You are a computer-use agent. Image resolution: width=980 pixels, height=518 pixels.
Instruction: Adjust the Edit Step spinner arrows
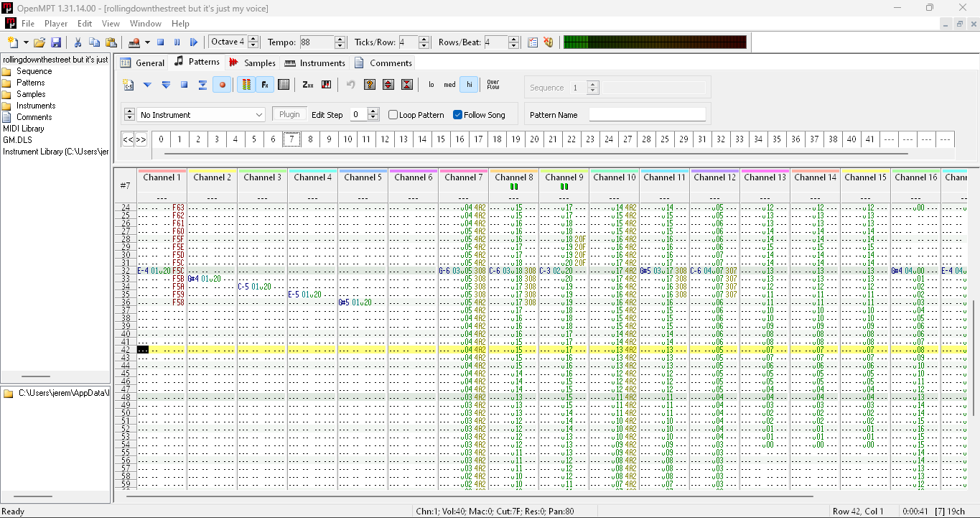coord(373,114)
